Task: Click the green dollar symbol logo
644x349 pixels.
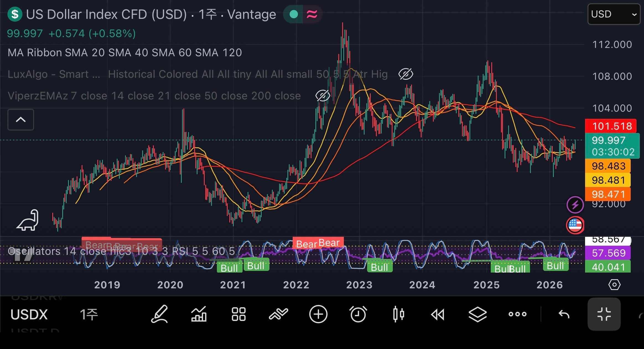Action: (15, 14)
